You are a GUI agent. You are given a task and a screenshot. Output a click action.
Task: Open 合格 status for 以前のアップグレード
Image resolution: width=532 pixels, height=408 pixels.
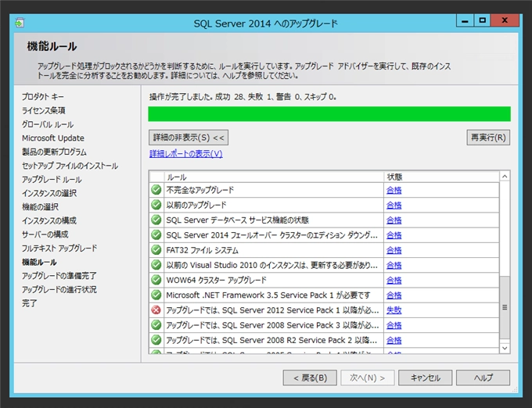394,205
